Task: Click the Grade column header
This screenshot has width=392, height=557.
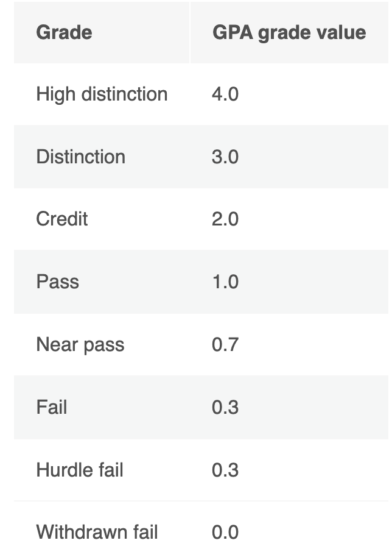Action: pyautogui.click(x=64, y=32)
